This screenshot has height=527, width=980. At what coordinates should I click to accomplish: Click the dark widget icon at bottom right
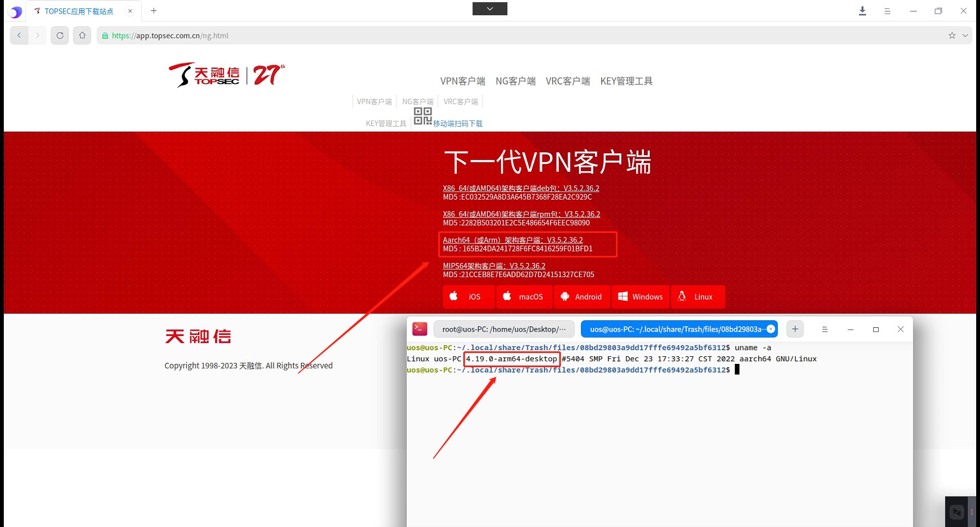pos(957,512)
